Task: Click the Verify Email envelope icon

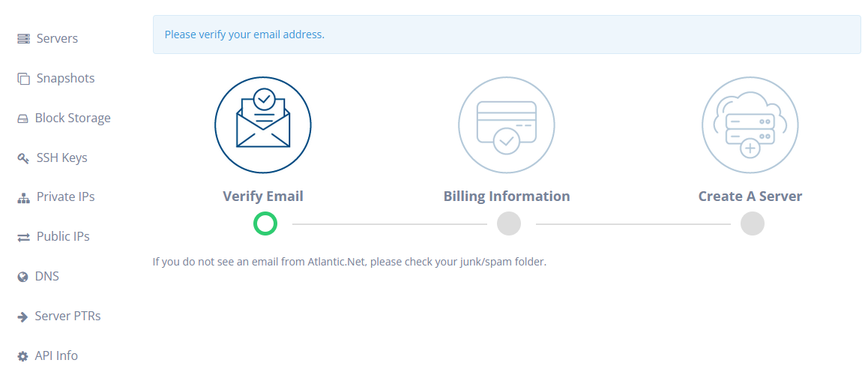Action: coord(263,125)
